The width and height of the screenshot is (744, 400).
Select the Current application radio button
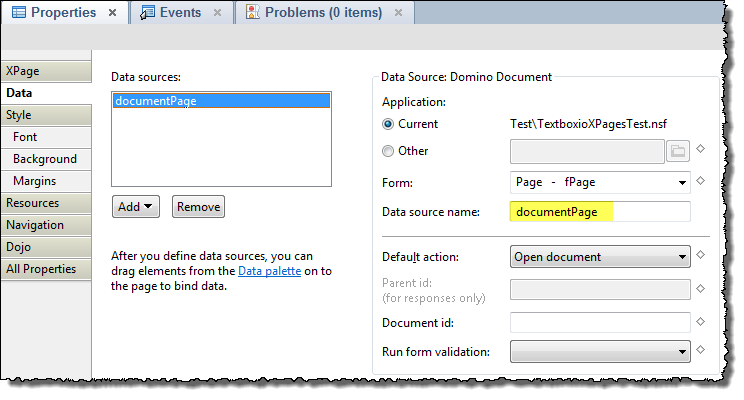[389, 124]
